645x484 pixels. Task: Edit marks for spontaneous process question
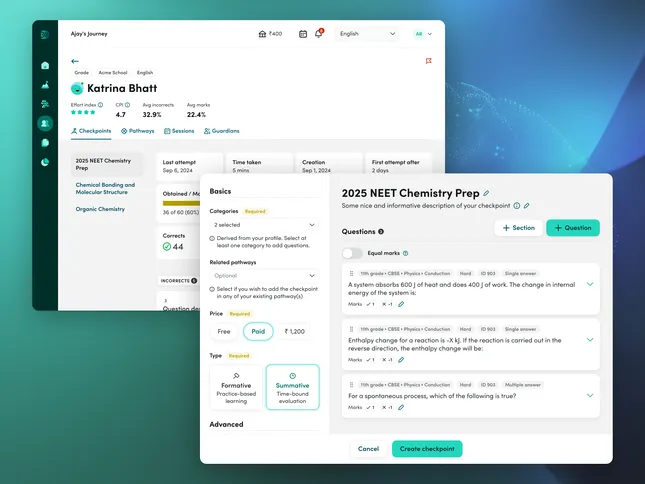[401, 408]
